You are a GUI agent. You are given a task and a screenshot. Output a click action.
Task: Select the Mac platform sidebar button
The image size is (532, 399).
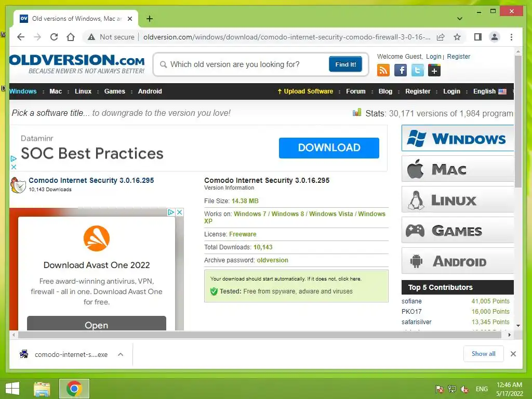(x=457, y=169)
